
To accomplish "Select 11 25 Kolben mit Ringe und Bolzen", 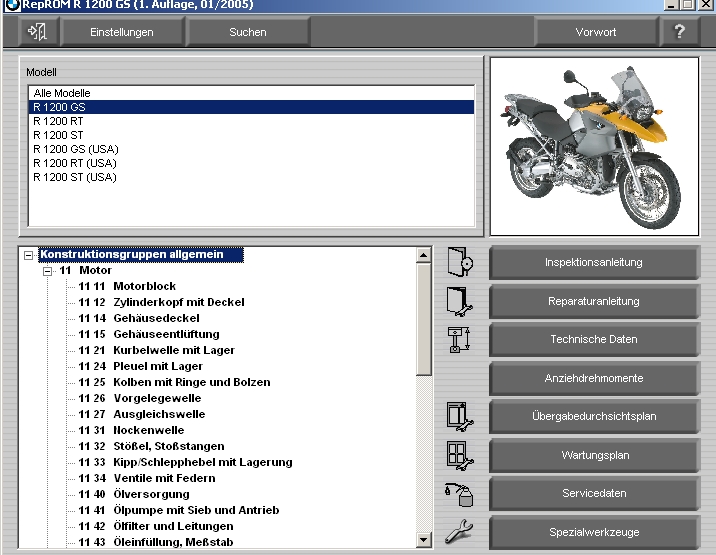I will 174,382.
